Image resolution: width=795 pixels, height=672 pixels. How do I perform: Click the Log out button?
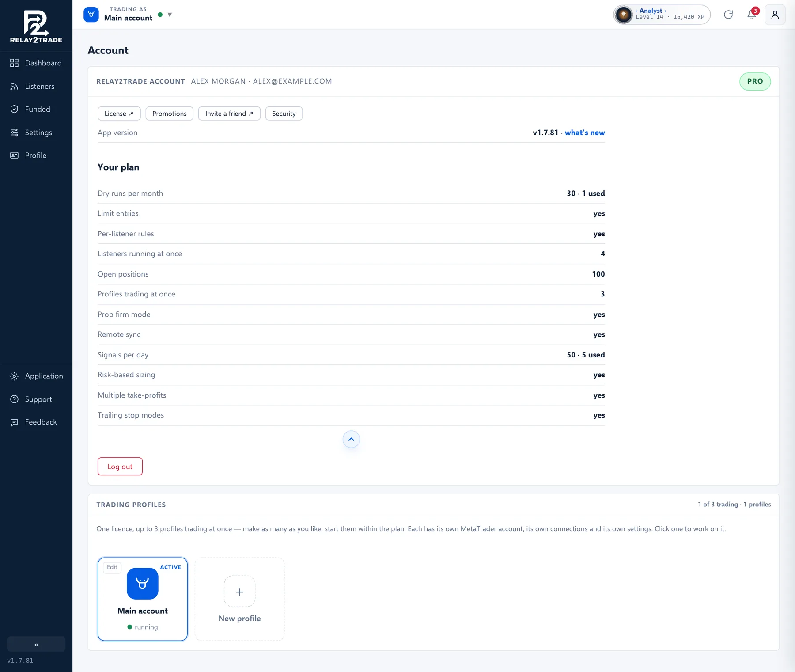click(120, 467)
